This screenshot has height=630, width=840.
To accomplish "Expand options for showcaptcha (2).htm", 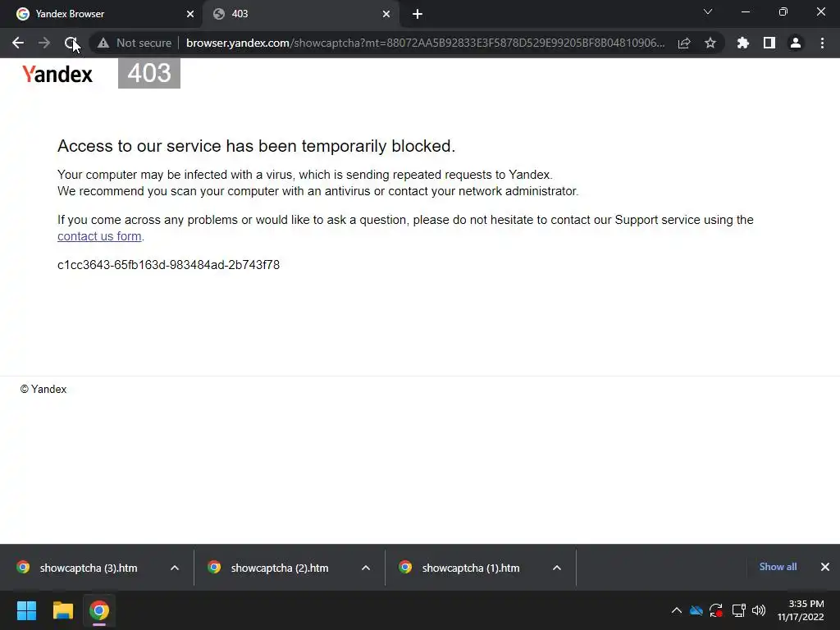I will click(x=366, y=568).
